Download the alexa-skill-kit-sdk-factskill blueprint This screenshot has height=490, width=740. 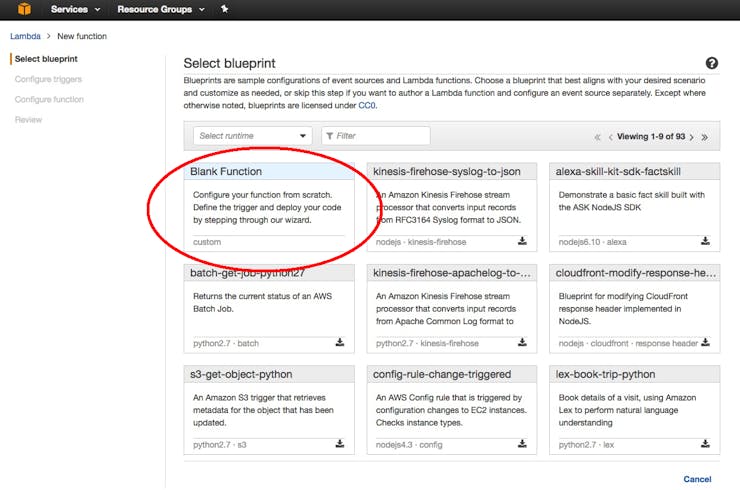(x=705, y=241)
